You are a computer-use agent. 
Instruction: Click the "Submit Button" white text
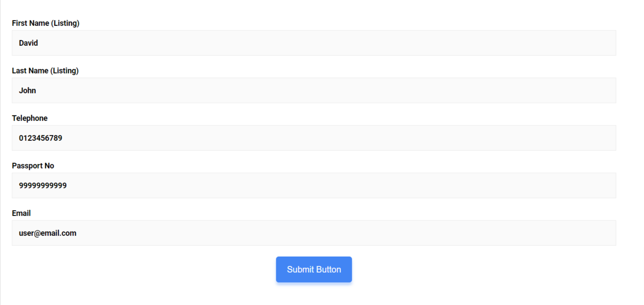(x=314, y=270)
